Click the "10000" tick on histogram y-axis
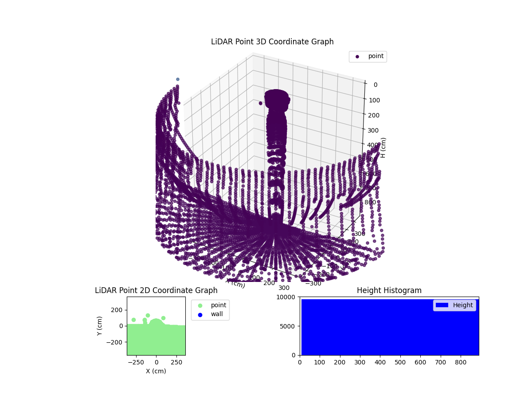This screenshot has height=399, width=532. click(x=287, y=297)
